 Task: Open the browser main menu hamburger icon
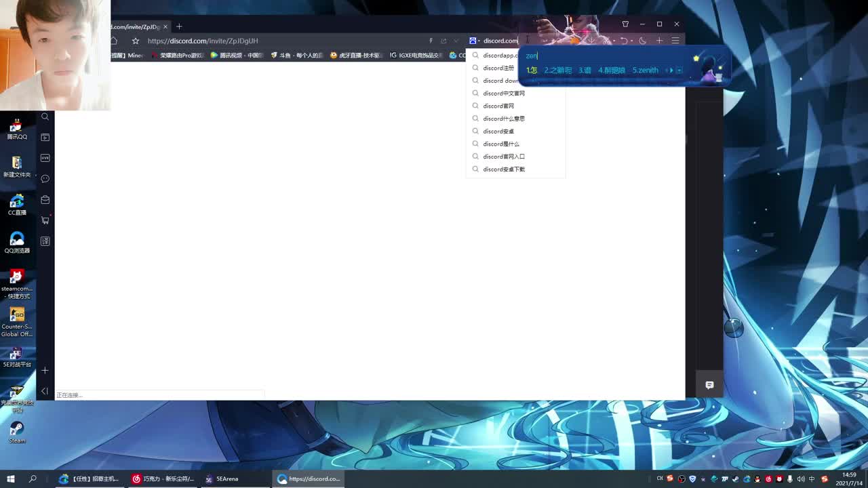(675, 41)
